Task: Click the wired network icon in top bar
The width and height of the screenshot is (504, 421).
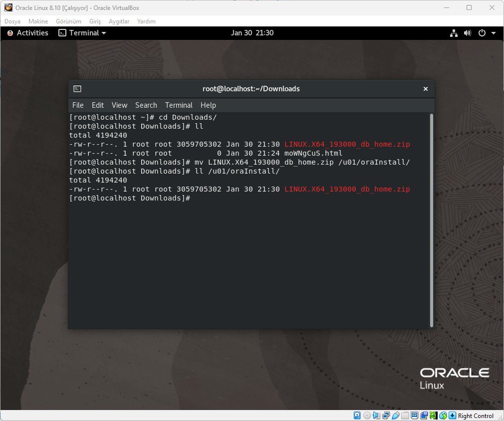Action: [x=454, y=33]
